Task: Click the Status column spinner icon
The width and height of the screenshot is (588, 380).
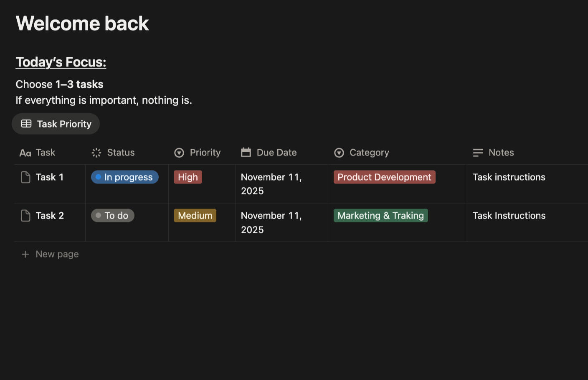Action: (96, 153)
